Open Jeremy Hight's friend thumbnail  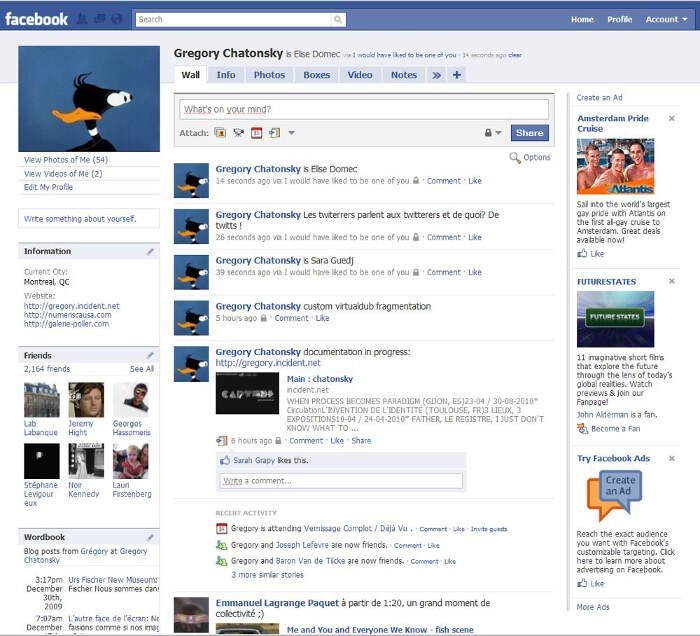click(x=86, y=399)
